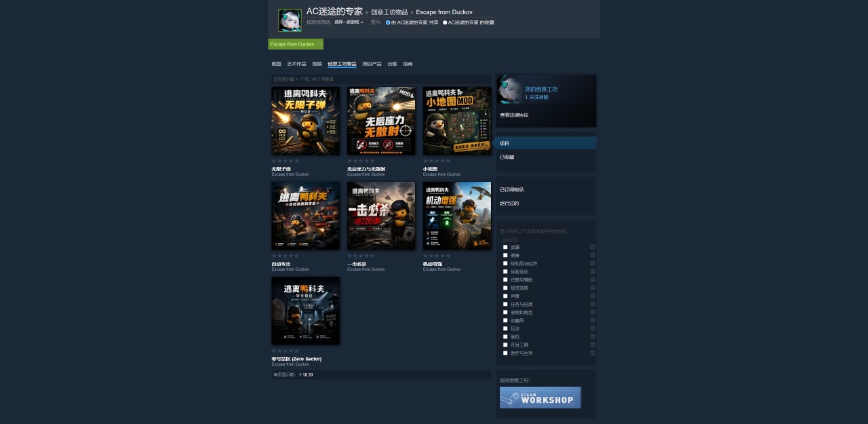Switch to the 艺术作品 tab
The image size is (868, 424).
(296, 64)
